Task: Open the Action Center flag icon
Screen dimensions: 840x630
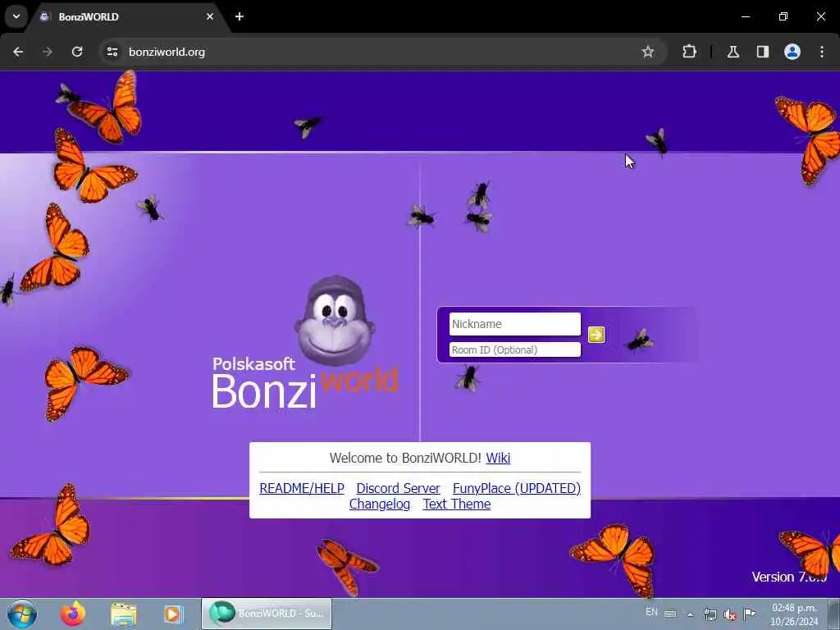Action: [x=750, y=614]
